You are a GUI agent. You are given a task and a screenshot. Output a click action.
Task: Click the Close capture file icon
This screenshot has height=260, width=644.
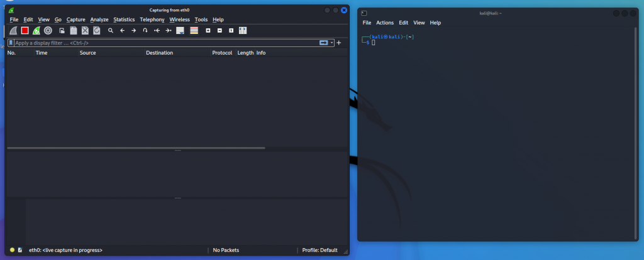85,30
